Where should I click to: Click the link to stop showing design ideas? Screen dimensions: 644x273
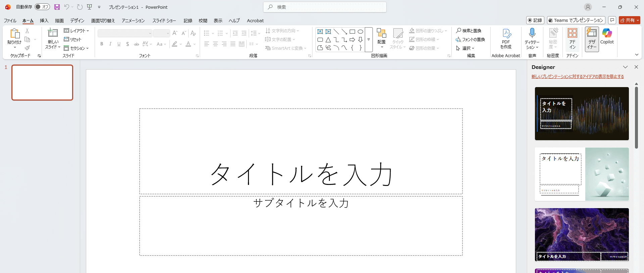(577, 77)
